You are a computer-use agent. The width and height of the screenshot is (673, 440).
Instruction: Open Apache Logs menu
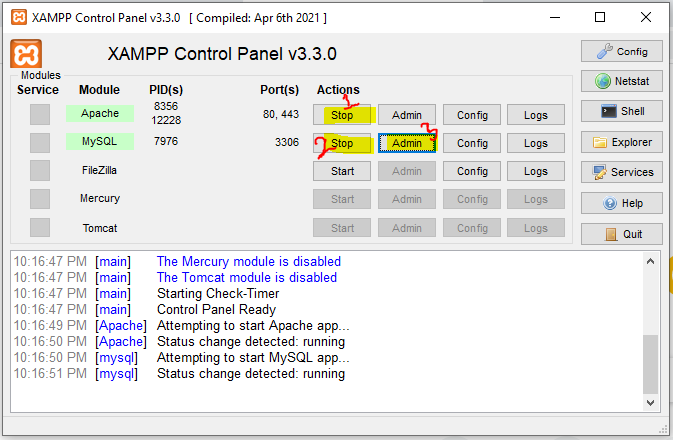[536, 115]
